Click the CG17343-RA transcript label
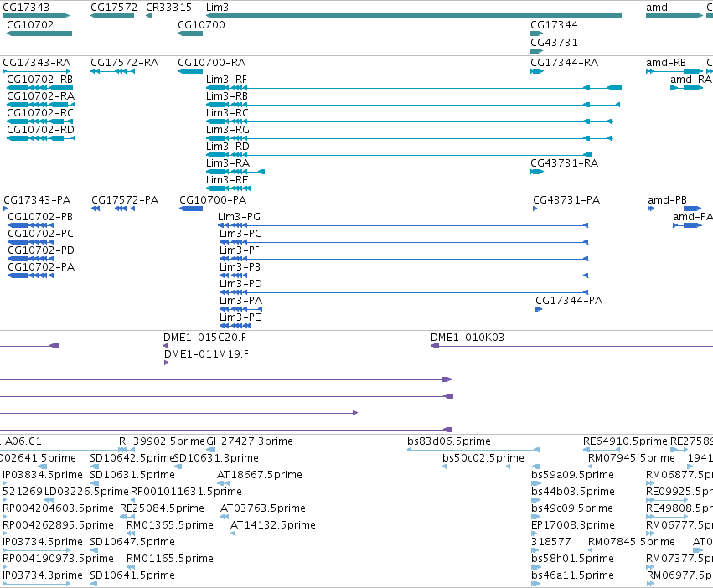Screen dimensions: 713x588 [36, 62]
